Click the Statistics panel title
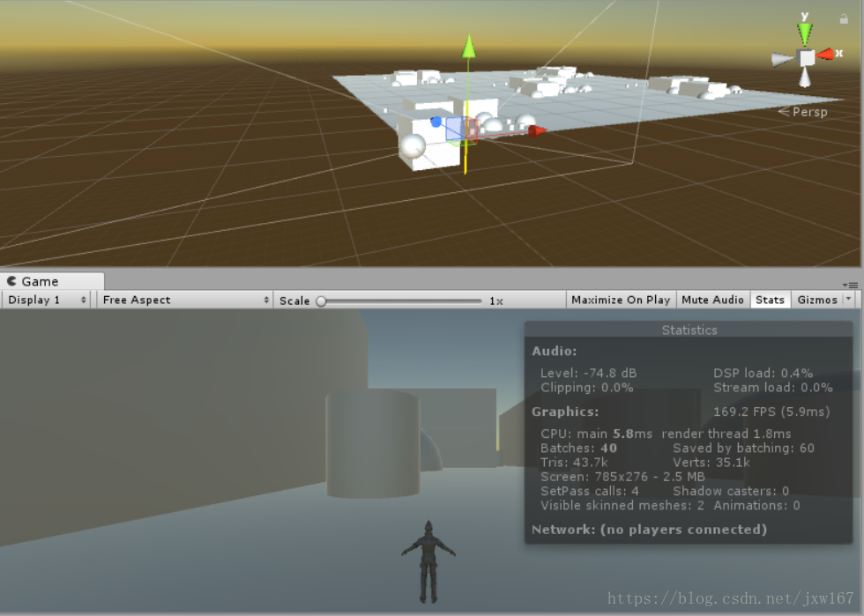The height and width of the screenshot is (616, 864). (x=689, y=330)
